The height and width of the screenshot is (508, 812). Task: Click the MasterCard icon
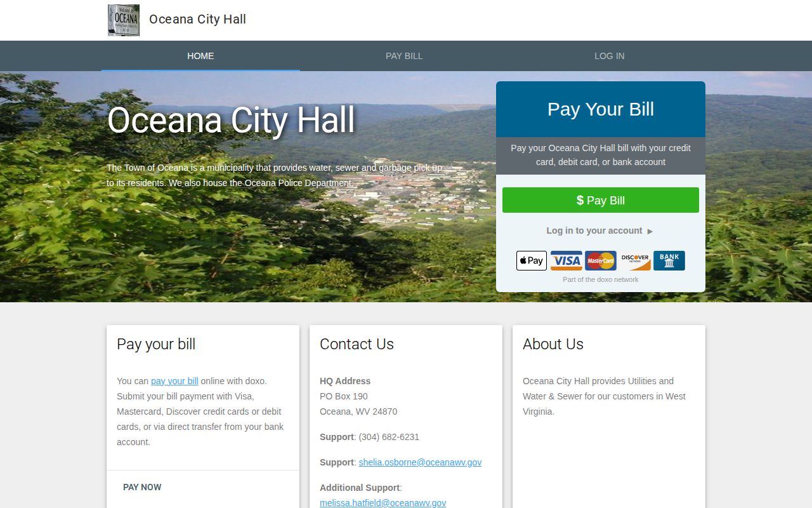pyautogui.click(x=600, y=261)
